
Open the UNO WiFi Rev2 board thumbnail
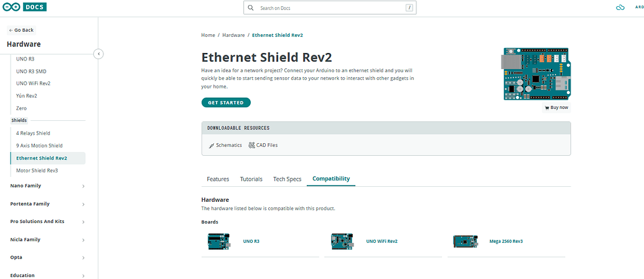[x=342, y=241]
